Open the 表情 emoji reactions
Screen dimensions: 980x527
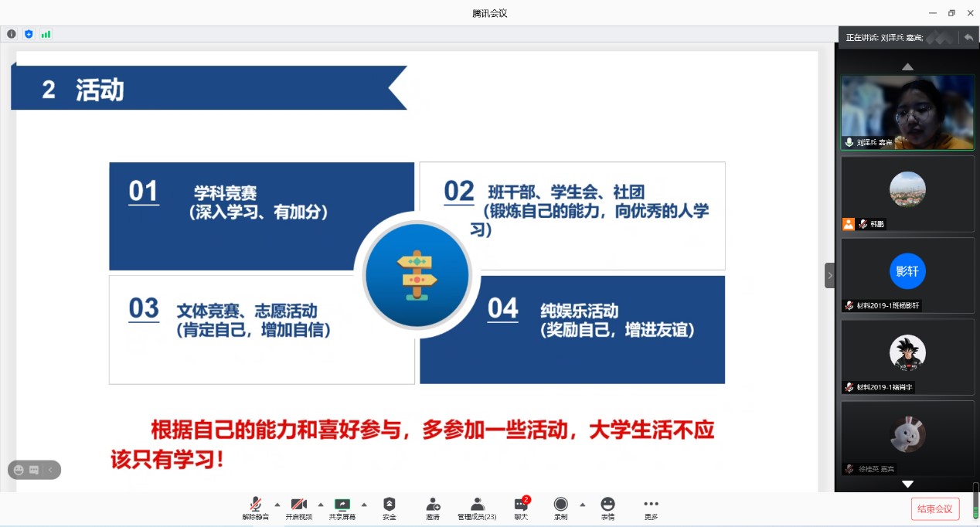click(x=607, y=508)
